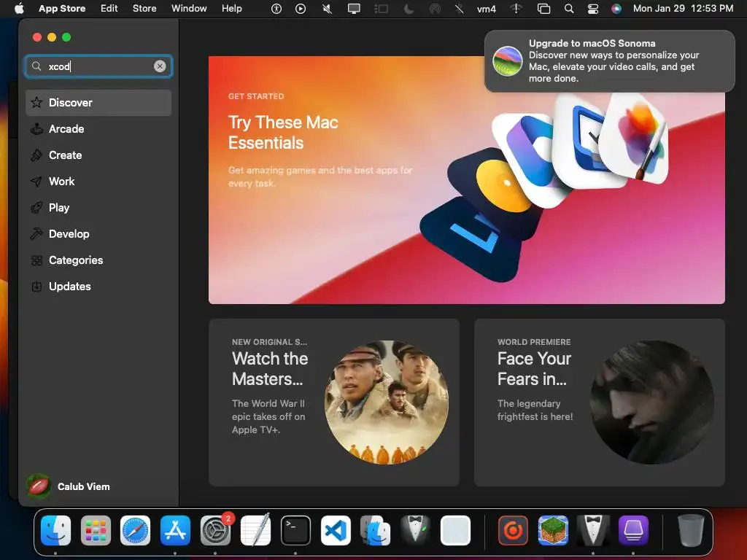
Task: Open the grass block game in the Dock
Action: tap(553, 531)
